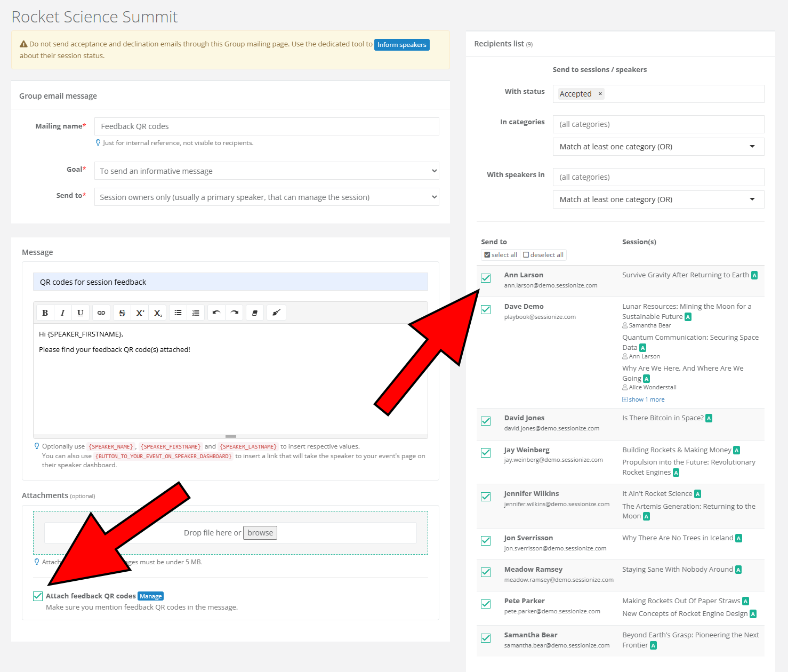The image size is (788, 672).
Task: Apply strikethrough formatting
Action: [122, 313]
